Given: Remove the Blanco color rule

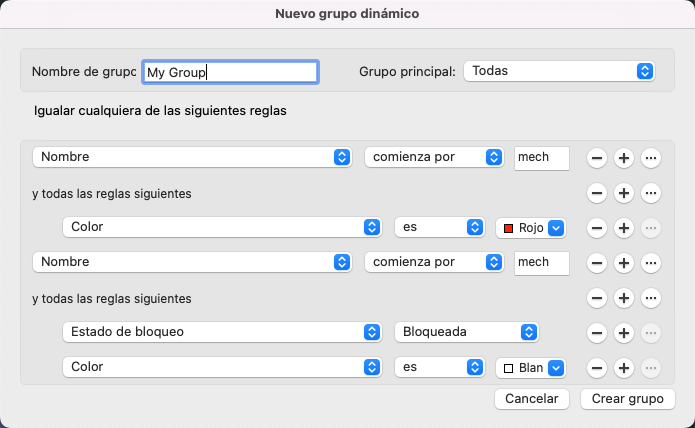Looking at the screenshot, I should [596, 367].
